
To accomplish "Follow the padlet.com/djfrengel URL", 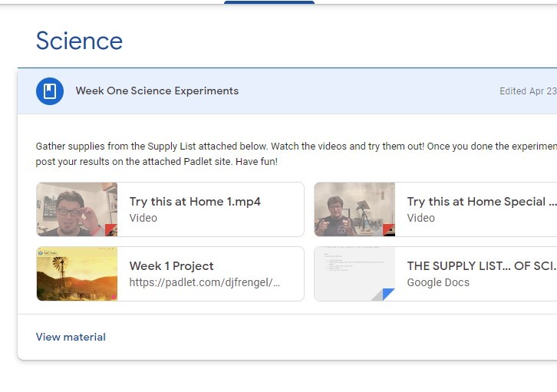I will pyautogui.click(x=204, y=282).
